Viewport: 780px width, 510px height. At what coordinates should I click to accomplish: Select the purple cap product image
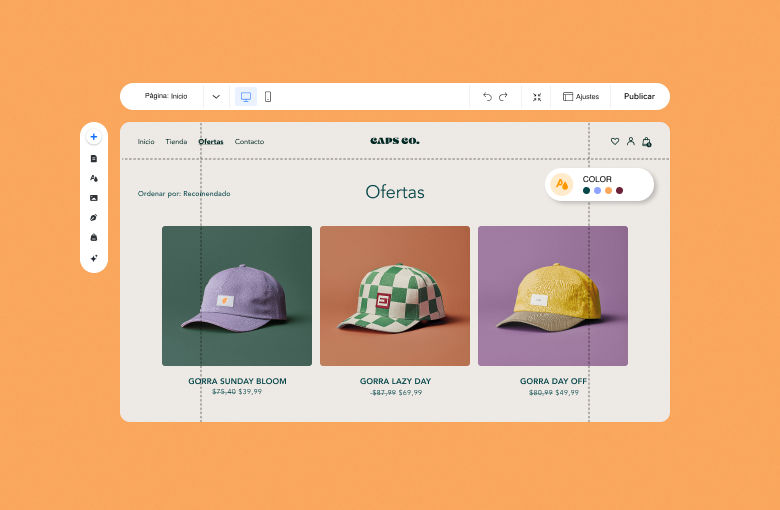(x=237, y=296)
